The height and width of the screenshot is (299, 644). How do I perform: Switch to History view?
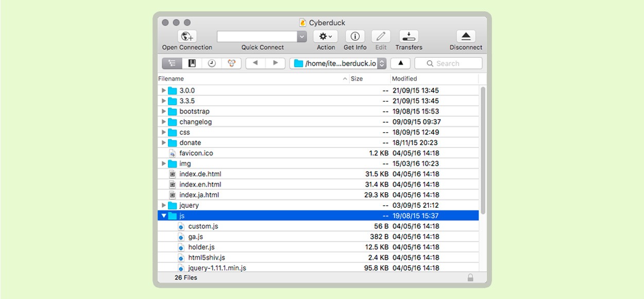coord(212,63)
